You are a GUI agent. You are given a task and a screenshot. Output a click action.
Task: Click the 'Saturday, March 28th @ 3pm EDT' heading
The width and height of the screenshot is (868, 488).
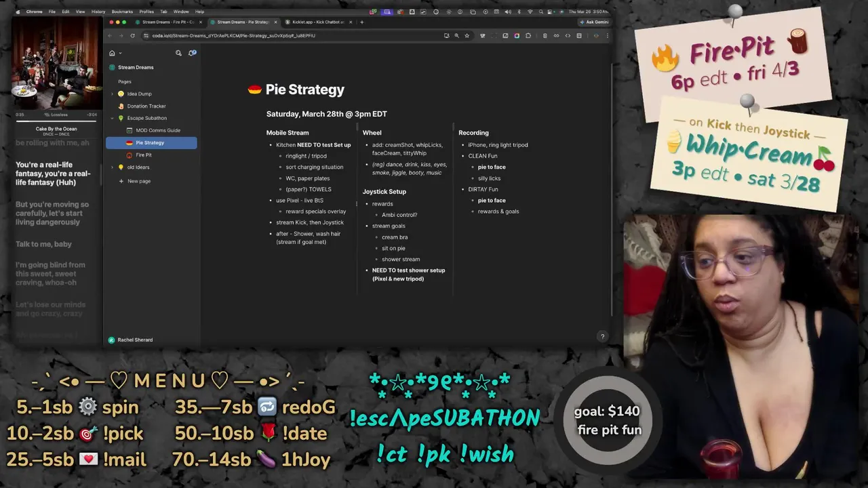(x=326, y=114)
